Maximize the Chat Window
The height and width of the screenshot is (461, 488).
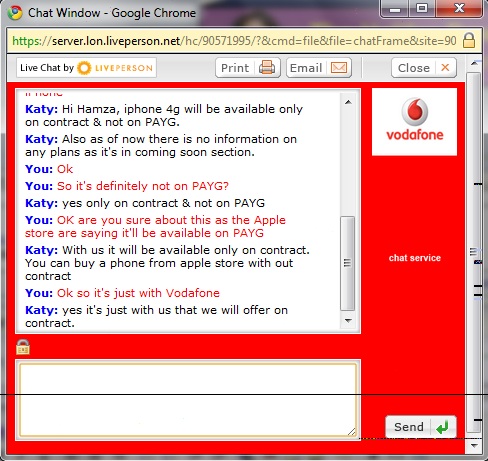[x=422, y=9]
